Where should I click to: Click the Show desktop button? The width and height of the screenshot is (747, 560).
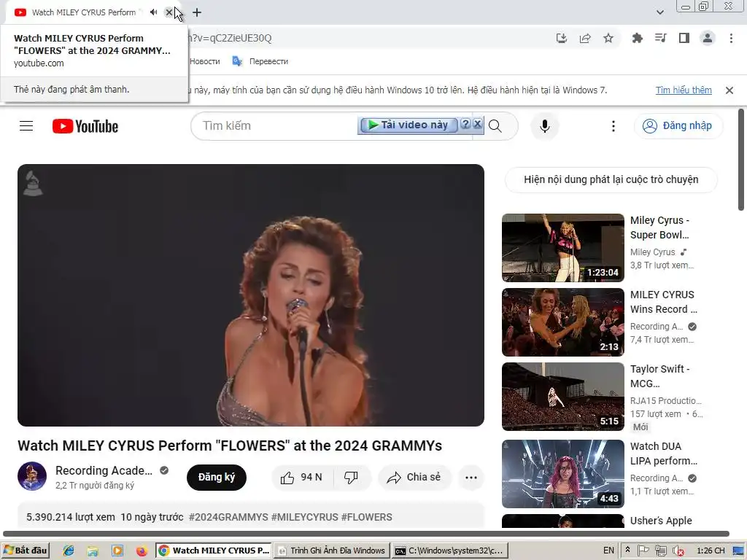point(739,551)
